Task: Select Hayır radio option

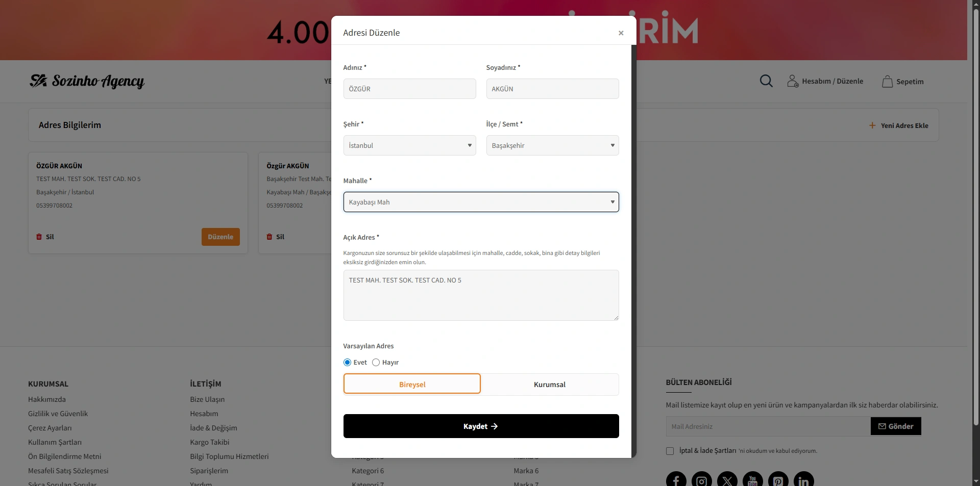Action: 376,363
